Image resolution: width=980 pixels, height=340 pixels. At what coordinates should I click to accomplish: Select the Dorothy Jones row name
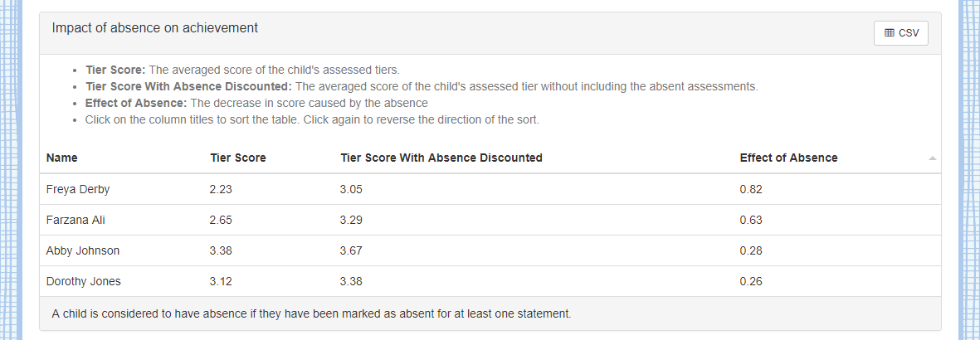click(x=84, y=281)
